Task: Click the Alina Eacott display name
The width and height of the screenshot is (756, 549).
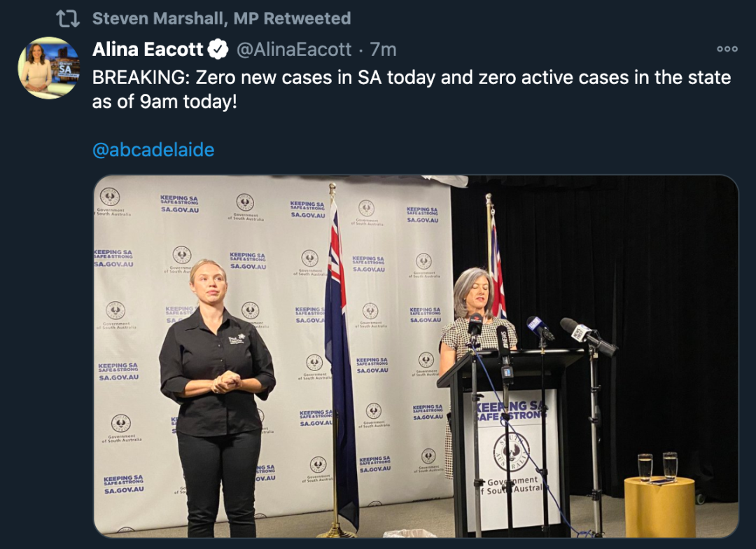Action: (148, 49)
